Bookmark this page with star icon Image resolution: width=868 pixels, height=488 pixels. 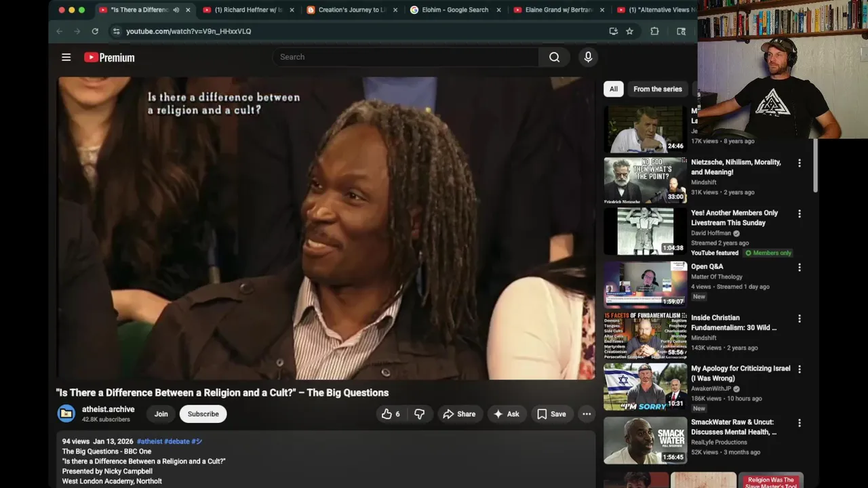pyautogui.click(x=629, y=31)
